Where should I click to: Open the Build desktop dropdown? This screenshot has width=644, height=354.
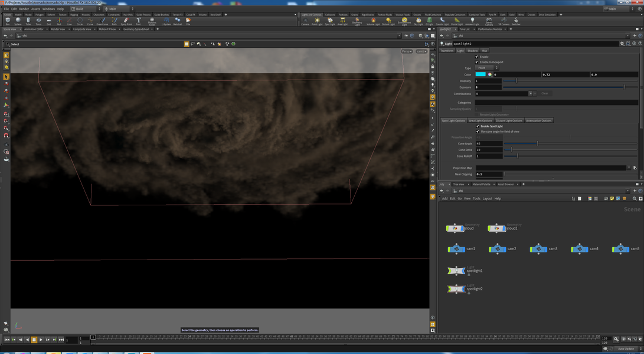[x=86, y=9]
